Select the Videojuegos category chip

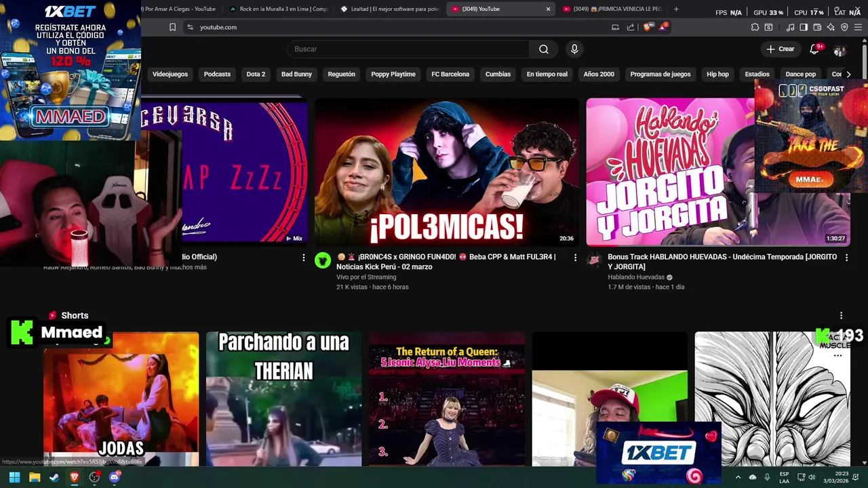tap(170, 74)
